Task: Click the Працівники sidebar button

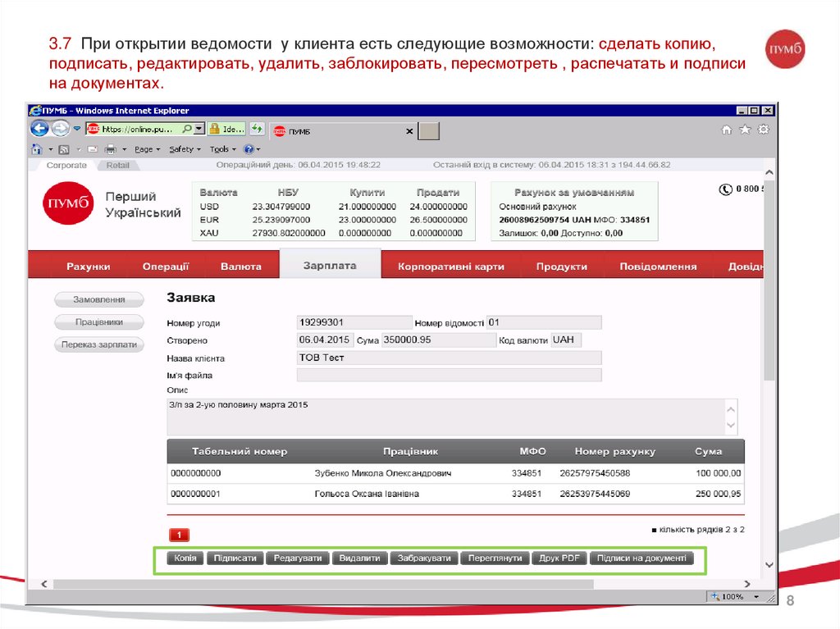Action: click(99, 322)
